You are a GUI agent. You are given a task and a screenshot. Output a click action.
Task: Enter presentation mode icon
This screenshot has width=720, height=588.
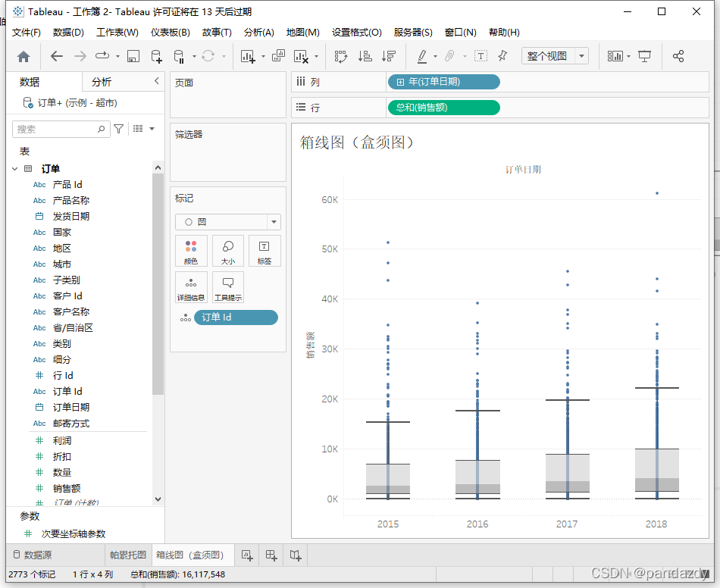tap(645, 57)
